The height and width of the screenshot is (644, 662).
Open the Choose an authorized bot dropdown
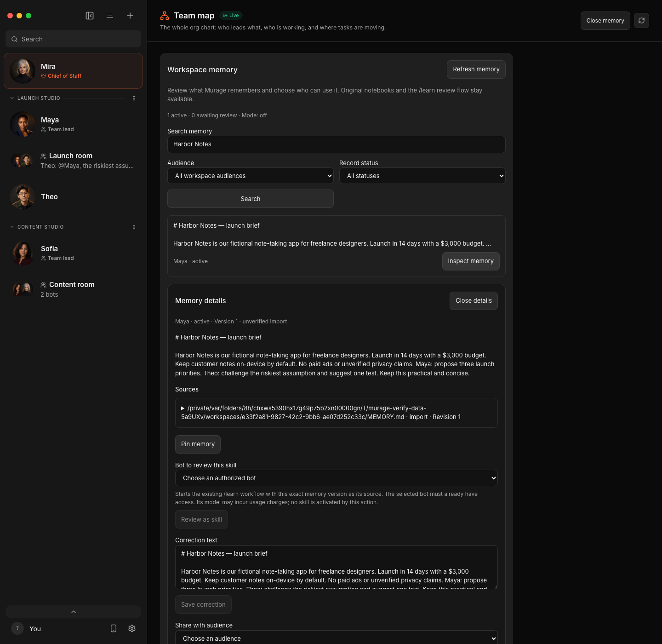coord(337,478)
